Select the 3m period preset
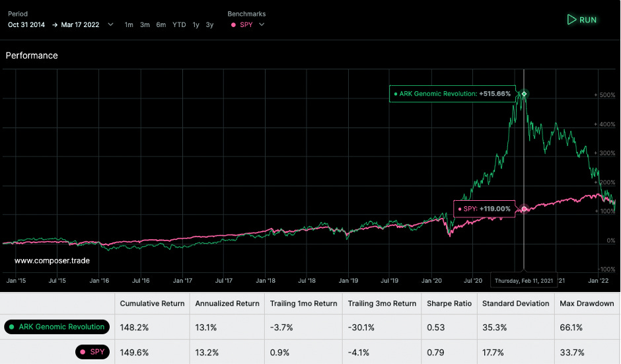Image resolution: width=621 pixels, height=364 pixels. [145, 24]
